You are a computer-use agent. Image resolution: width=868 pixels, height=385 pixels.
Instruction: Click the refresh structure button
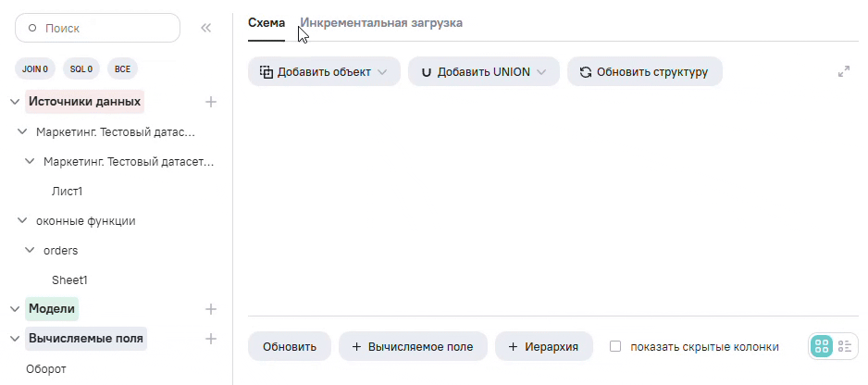(x=644, y=71)
